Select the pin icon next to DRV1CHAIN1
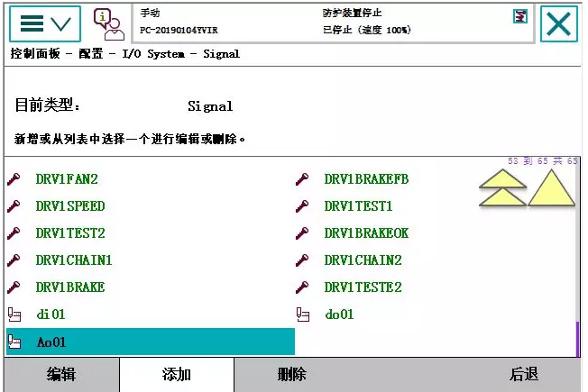 pos(14,260)
